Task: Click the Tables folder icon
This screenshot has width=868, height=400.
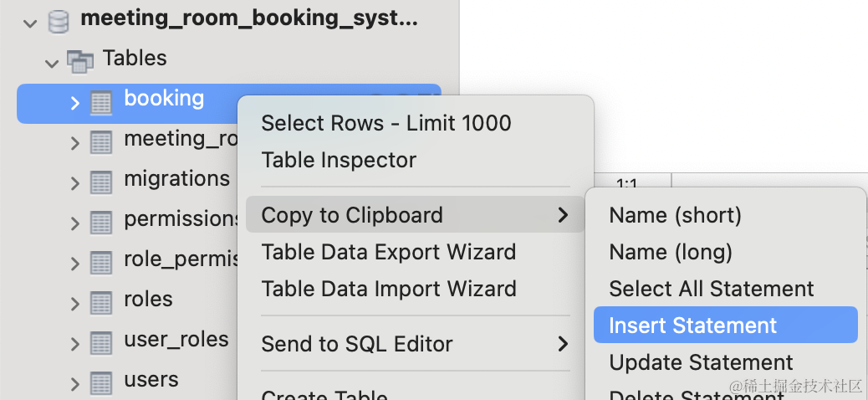Action: pos(80,59)
